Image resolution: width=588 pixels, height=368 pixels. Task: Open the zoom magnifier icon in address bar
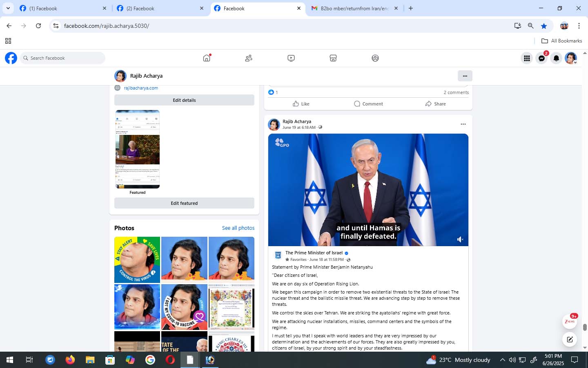(x=531, y=26)
